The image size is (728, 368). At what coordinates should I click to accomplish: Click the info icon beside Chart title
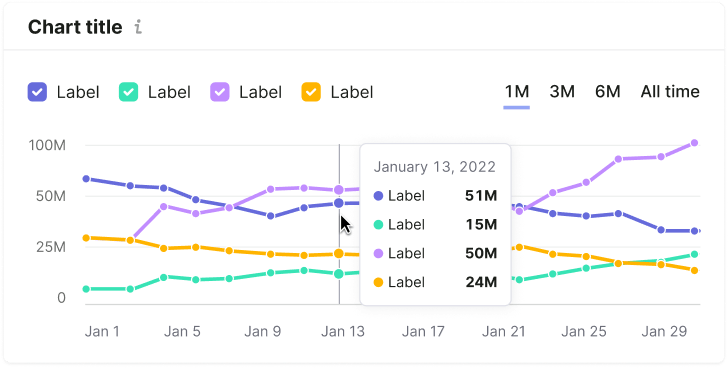pyautogui.click(x=138, y=27)
